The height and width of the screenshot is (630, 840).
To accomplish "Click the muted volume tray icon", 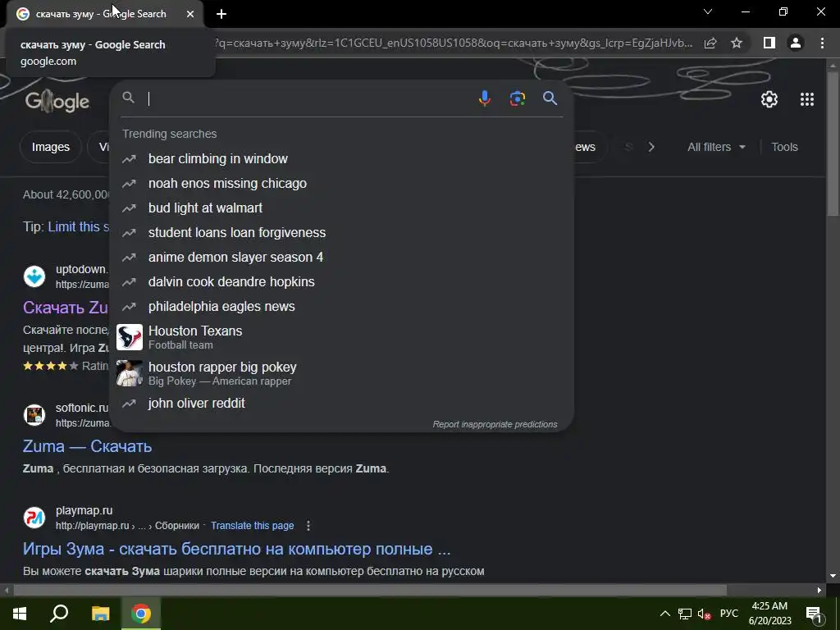I will pyautogui.click(x=704, y=614).
